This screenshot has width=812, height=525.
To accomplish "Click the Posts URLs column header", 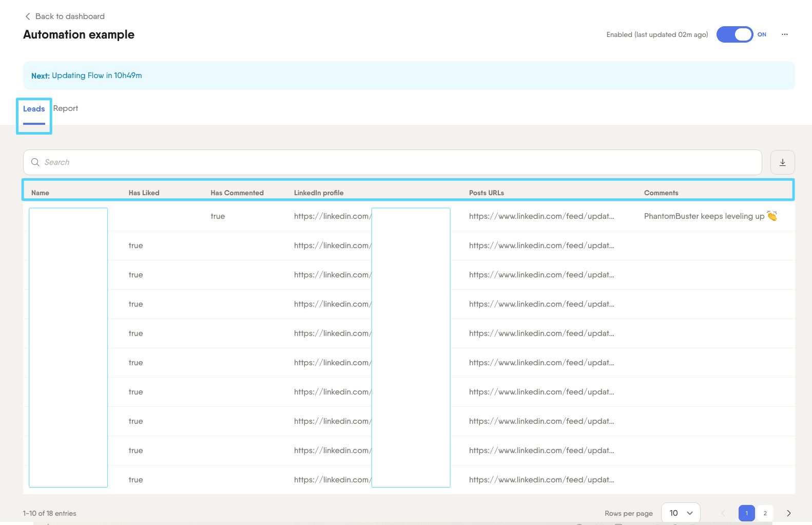I will (x=487, y=193).
